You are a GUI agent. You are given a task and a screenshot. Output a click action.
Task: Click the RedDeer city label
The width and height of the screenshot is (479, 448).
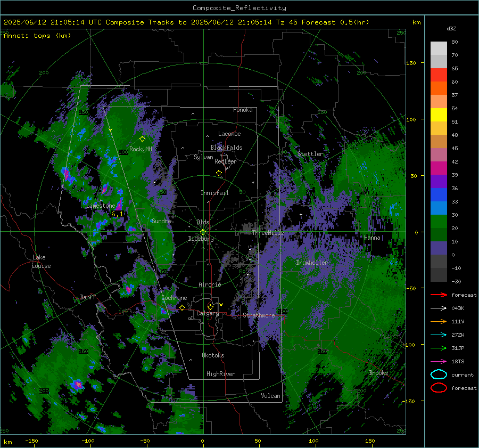coord(226,161)
